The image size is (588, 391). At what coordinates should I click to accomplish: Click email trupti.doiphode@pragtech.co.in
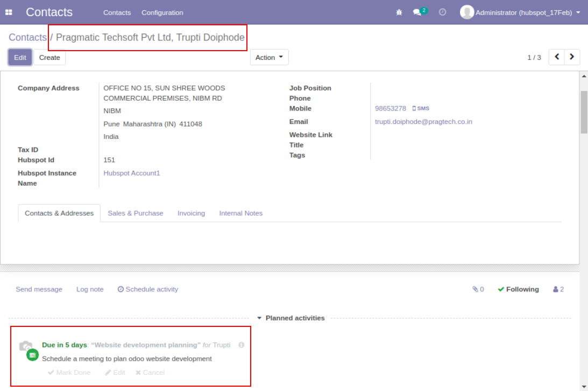pyautogui.click(x=423, y=122)
